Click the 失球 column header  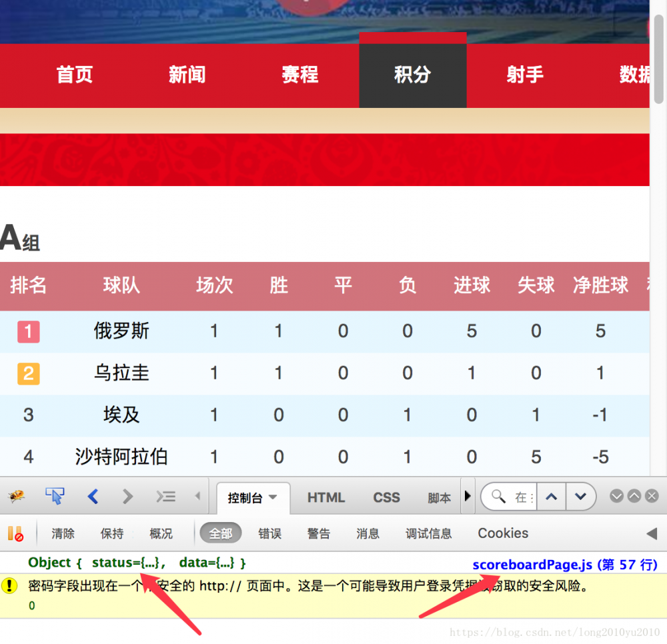(536, 285)
